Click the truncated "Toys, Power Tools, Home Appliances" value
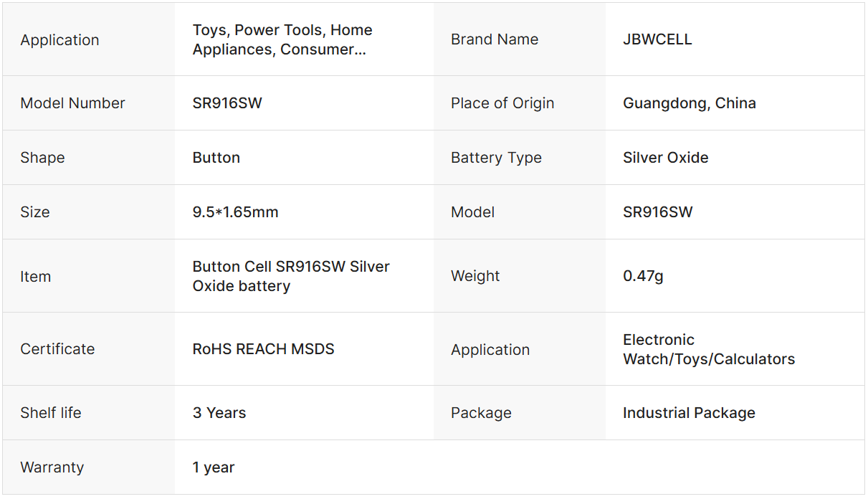Image resolution: width=868 pixels, height=499 pixels. click(282, 39)
